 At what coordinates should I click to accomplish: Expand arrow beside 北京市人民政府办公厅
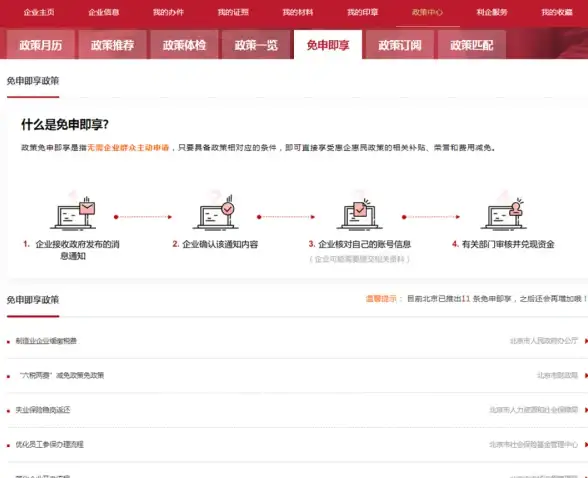586,341
